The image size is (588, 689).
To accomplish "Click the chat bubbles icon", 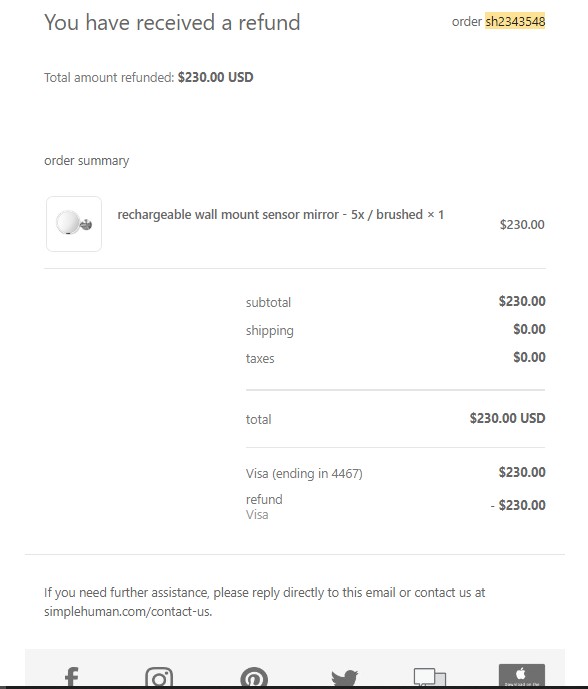I will [430, 677].
